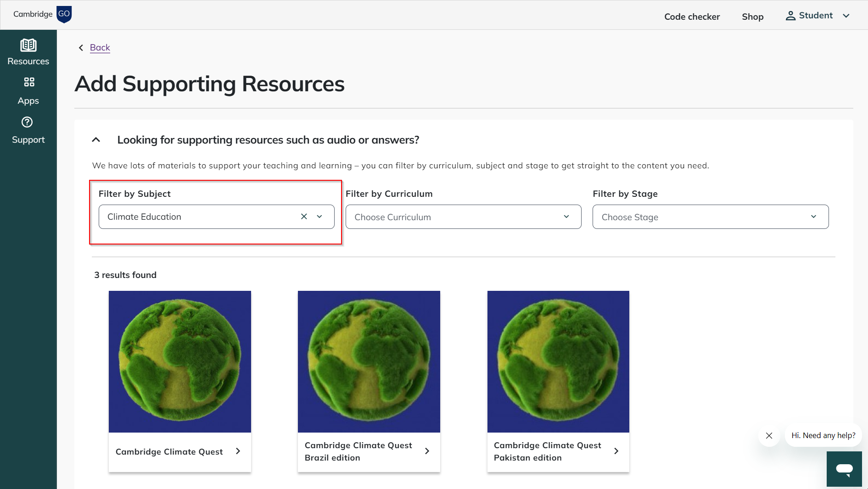The image size is (868, 489).
Task: Expand the Student account menu chevron
Action: tap(846, 16)
